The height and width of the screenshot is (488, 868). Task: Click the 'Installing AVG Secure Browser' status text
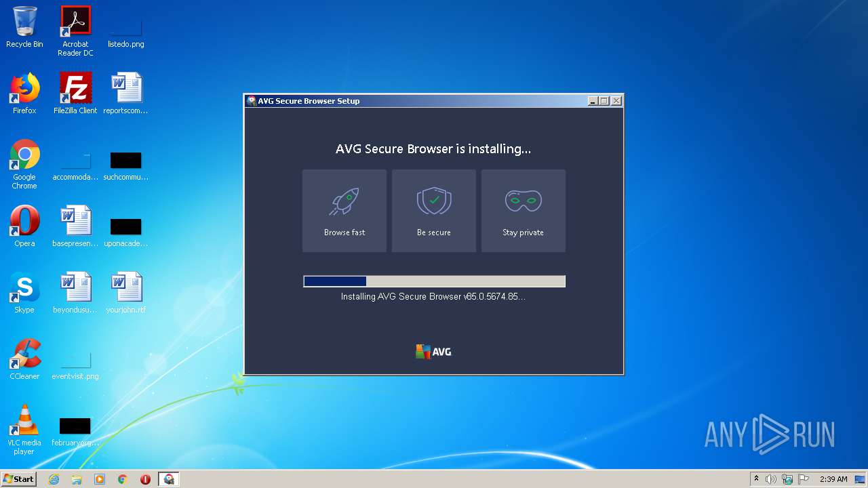click(x=433, y=297)
